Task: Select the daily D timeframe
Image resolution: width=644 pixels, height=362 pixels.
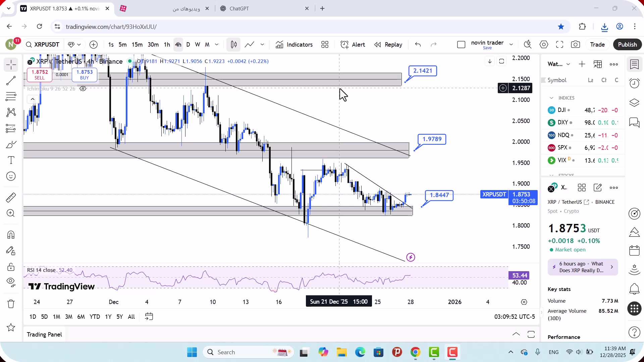Action: tap(188, 45)
